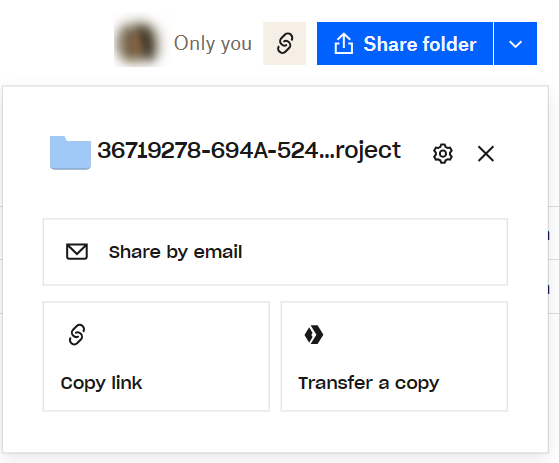This screenshot has width=559, height=463.
Task: Click the upload arrow icon on Share folder
Action: pos(344,43)
